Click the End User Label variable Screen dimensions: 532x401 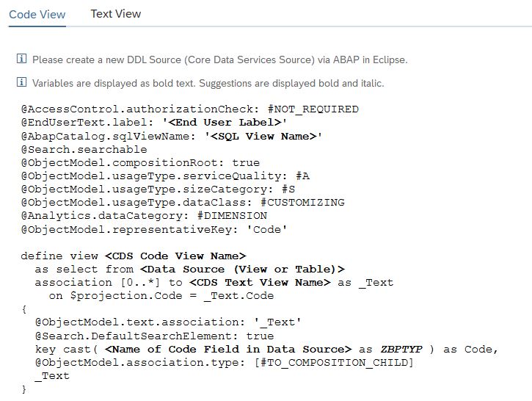(225, 122)
